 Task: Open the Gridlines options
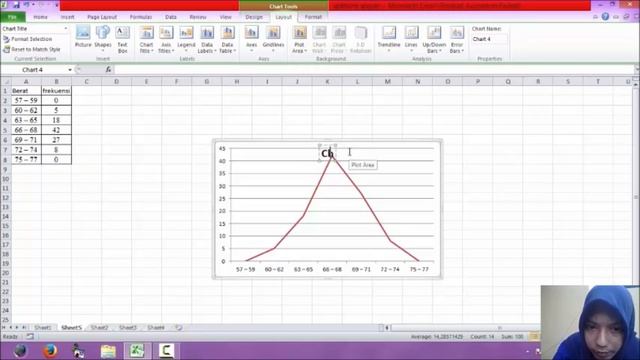(x=273, y=39)
